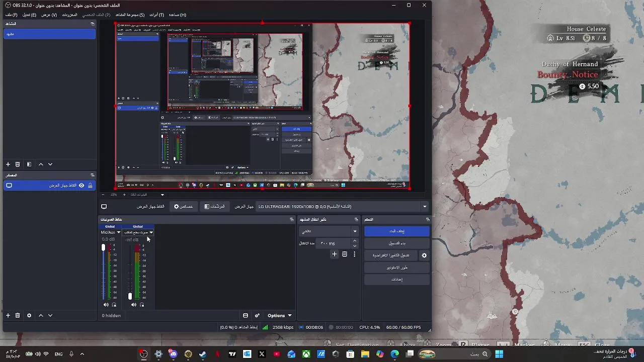
Task: Open the File (F) menu
Action: (11, 15)
